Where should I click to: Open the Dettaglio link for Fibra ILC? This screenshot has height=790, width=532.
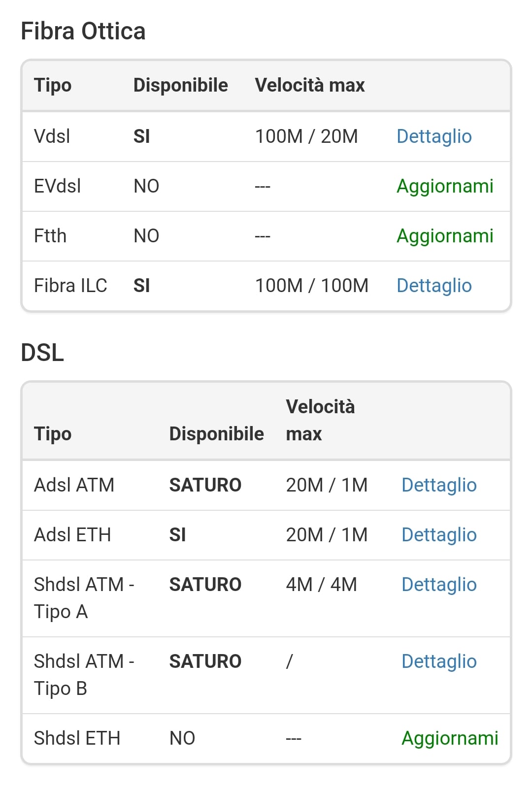[x=434, y=286]
